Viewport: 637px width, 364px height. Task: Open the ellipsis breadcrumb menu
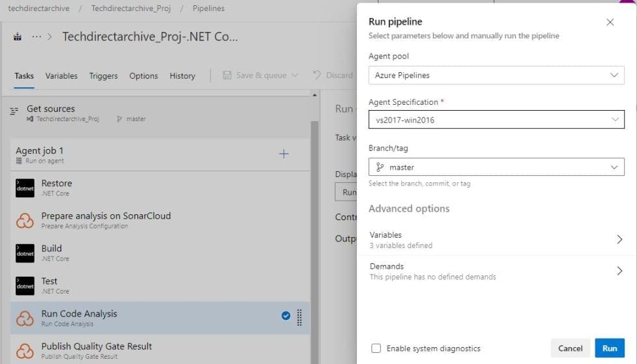(x=37, y=37)
